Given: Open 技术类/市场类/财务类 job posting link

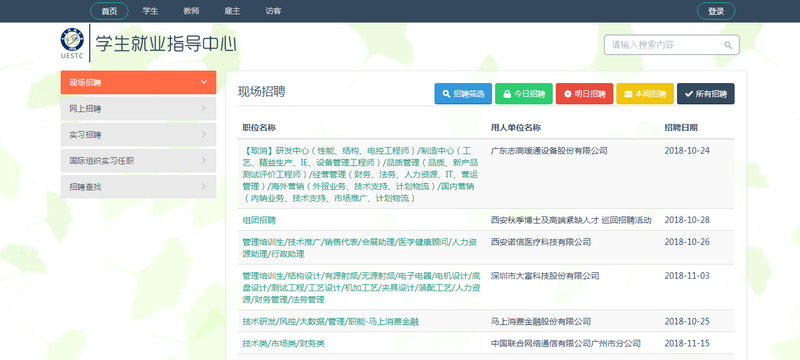Looking at the screenshot, I should [x=284, y=344].
